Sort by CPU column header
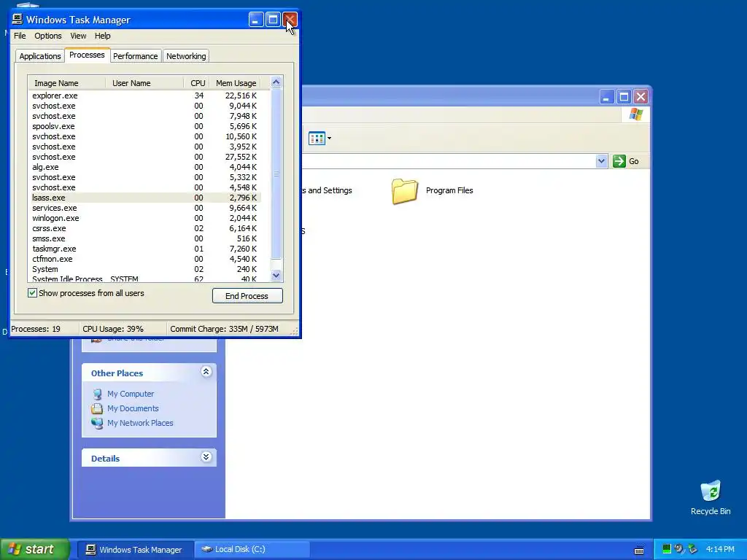This screenshot has height=560, width=747. 196,83
